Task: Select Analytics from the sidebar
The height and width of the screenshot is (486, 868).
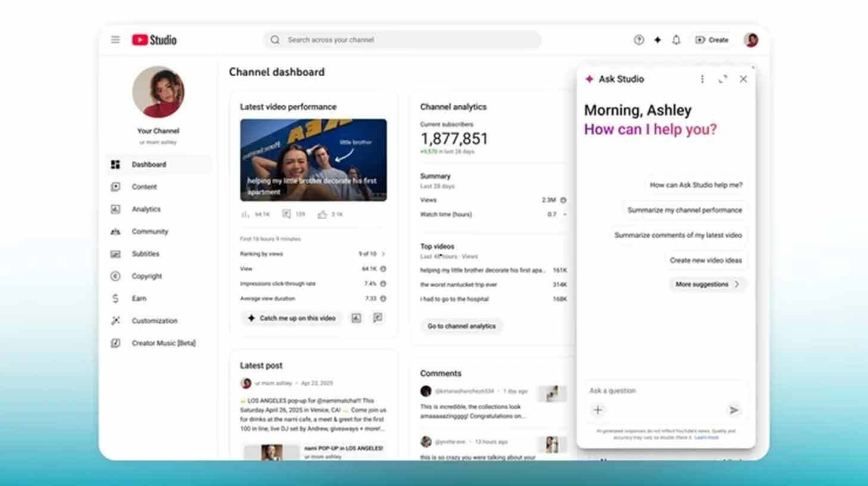Action: pos(146,209)
